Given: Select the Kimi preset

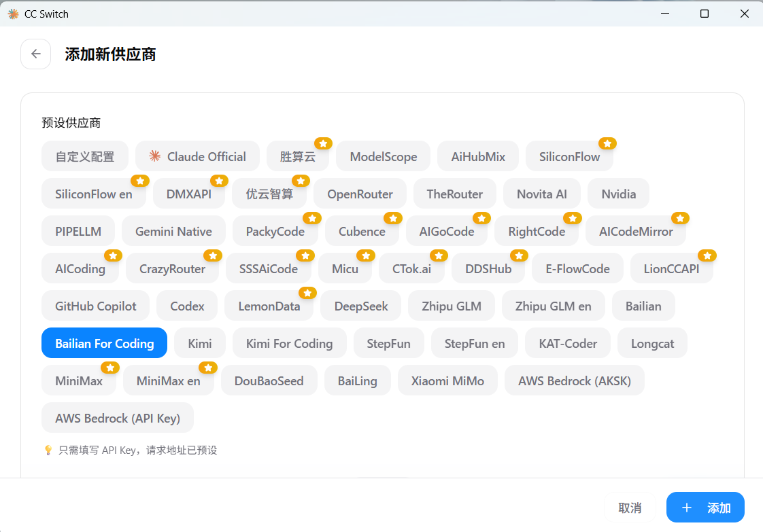Looking at the screenshot, I should pyautogui.click(x=199, y=343).
